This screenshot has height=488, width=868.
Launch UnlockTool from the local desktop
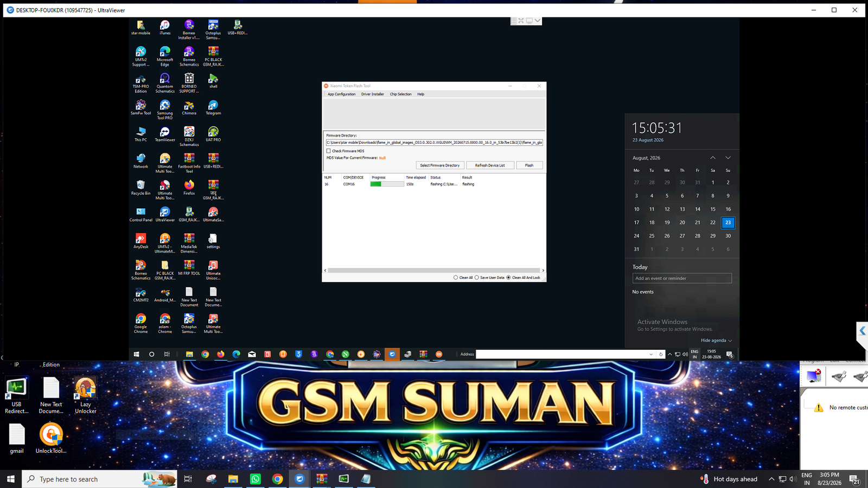click(51, 438)
